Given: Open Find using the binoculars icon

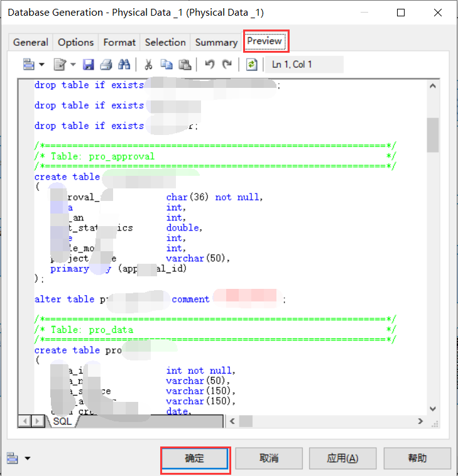Looking at the screenshot, I should tap(124, 64).
